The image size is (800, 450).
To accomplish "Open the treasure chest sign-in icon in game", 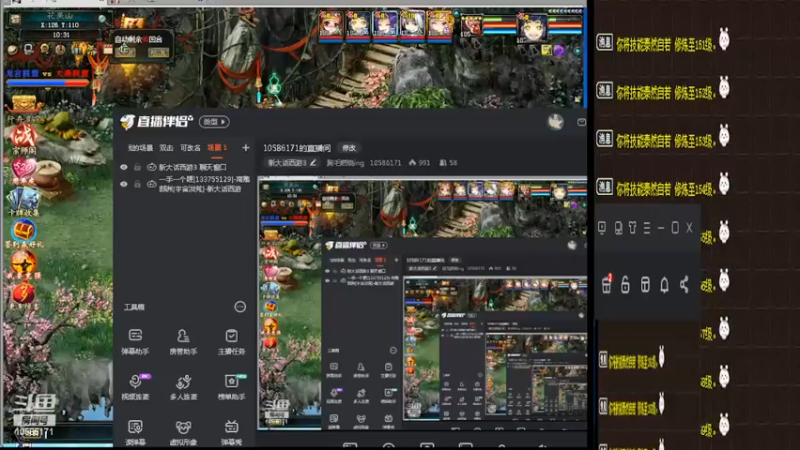I will click(23, 233).
